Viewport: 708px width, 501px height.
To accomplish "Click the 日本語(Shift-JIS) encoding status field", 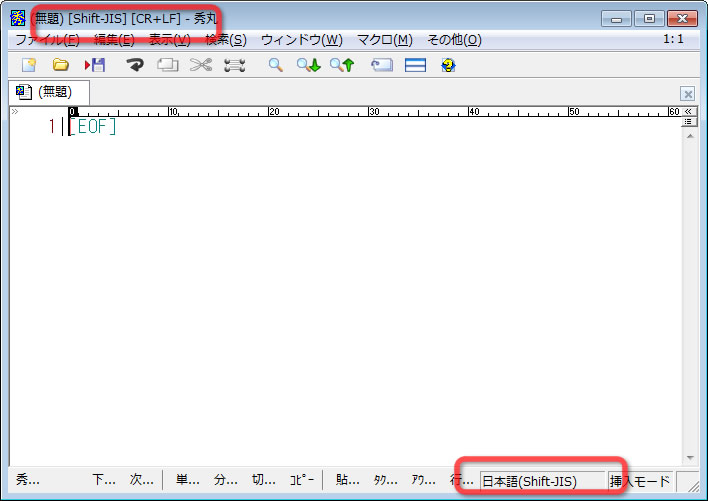I will (x=542, y=481).
